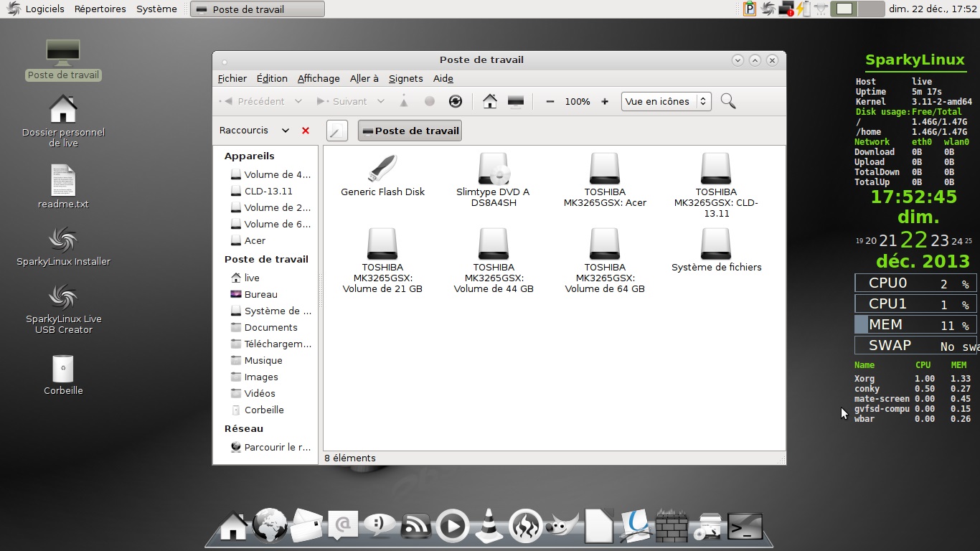
Task: Click the stop loading button in toolbar
Action: [x=430, y=101]
